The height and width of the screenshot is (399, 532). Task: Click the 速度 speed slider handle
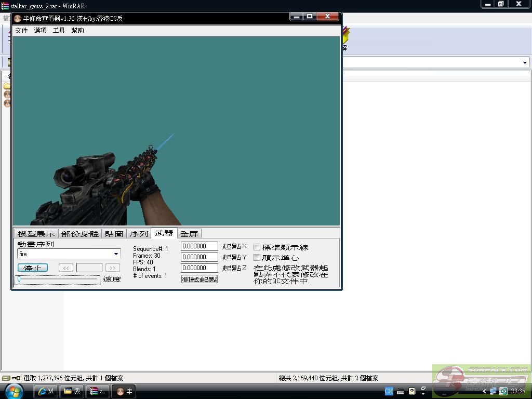coord(19,279)
